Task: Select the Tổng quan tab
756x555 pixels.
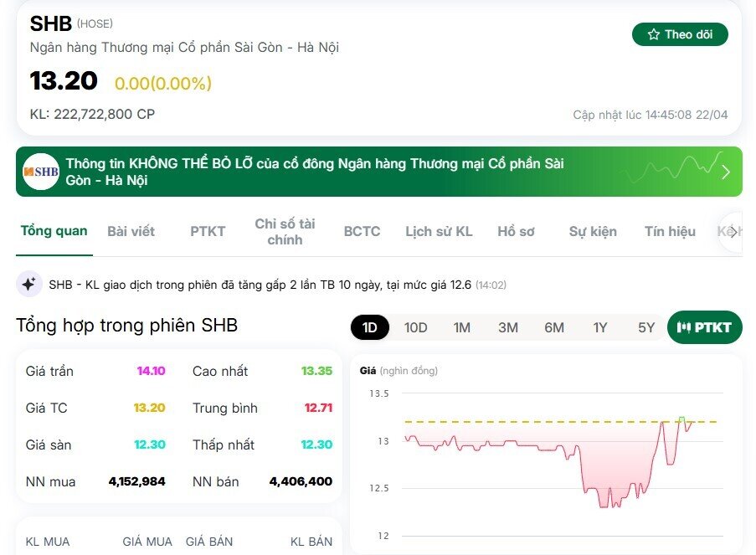Action: 54,231
